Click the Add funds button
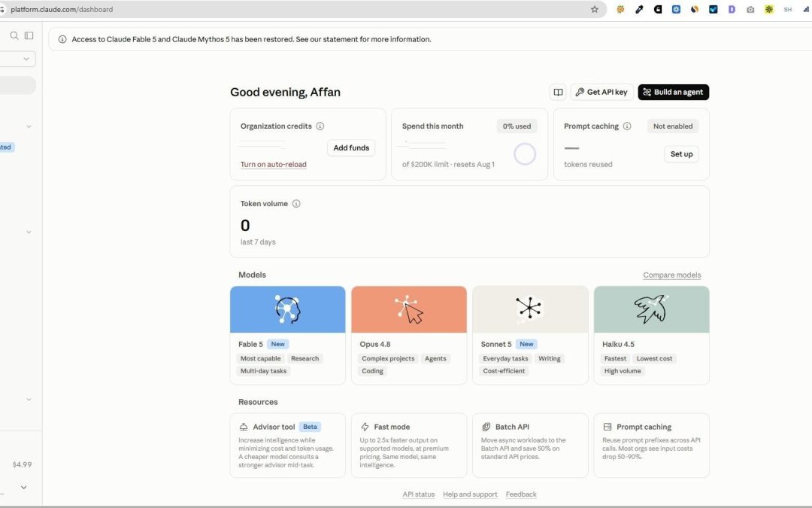 [351, 148]
